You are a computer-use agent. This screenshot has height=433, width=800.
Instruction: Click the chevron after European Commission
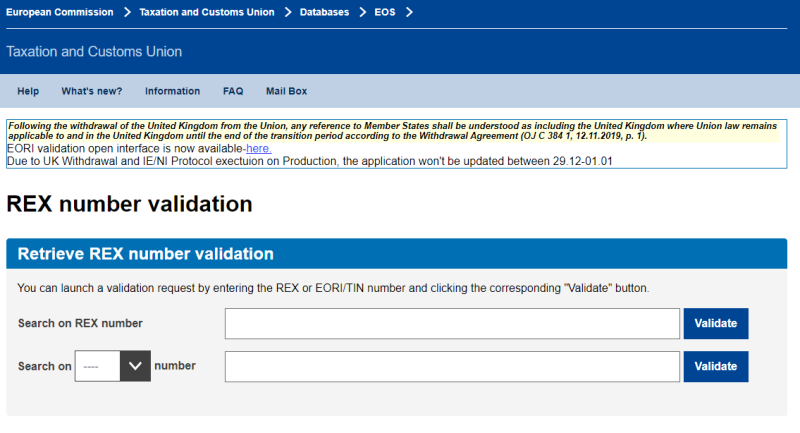click(127, 12)
